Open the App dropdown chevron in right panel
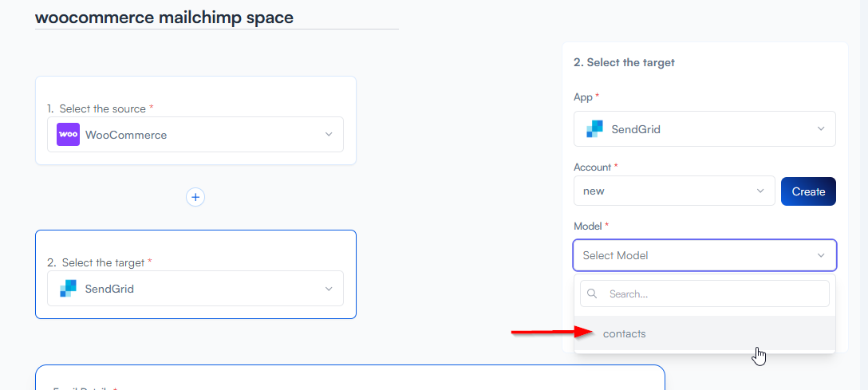 (821, 129)
